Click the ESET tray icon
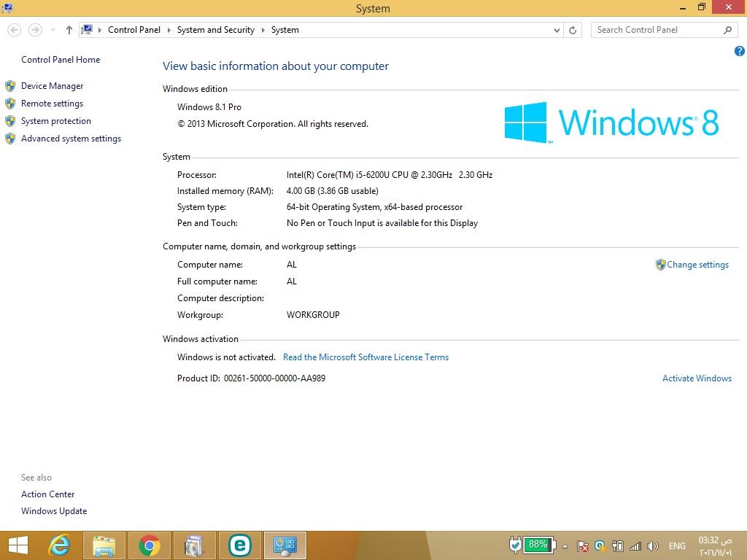Viewport: 747px width, 560px height. 600,546
